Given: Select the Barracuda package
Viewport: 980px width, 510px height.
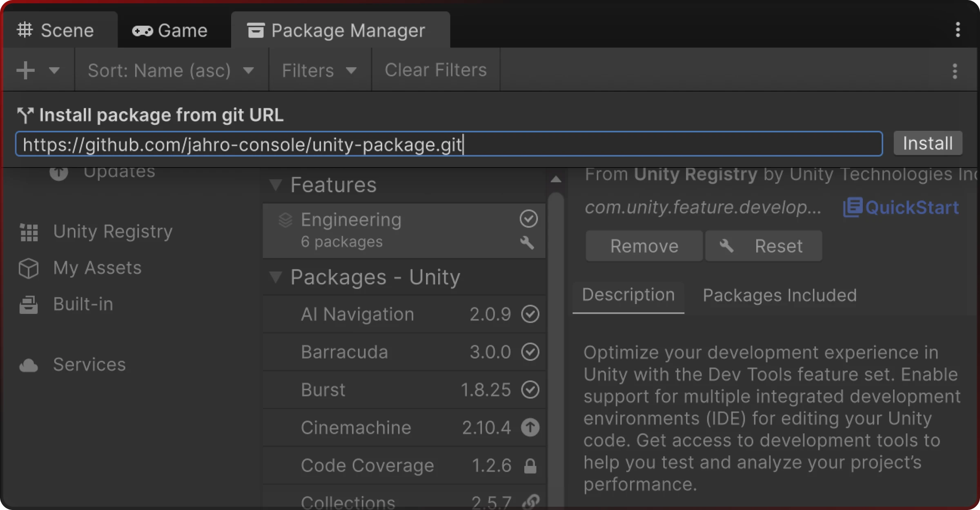Looking at the screenshot, I should pos(404,352).
